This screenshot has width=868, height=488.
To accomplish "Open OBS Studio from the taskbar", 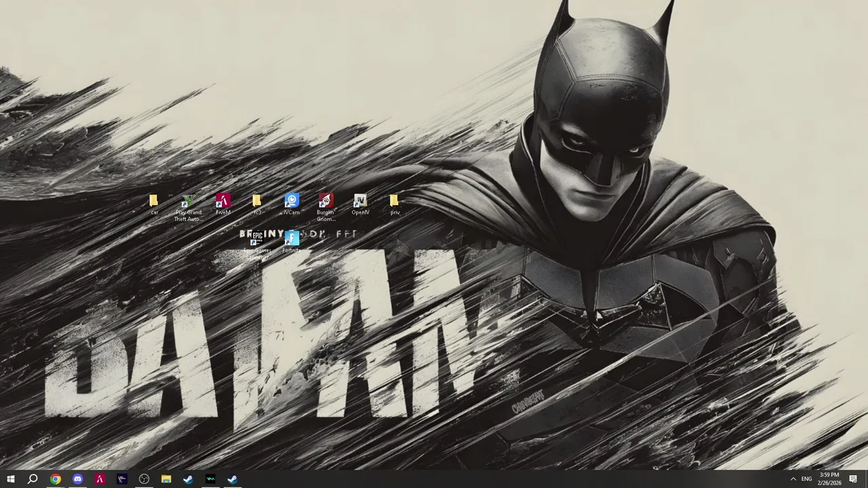I will [144, 479].
